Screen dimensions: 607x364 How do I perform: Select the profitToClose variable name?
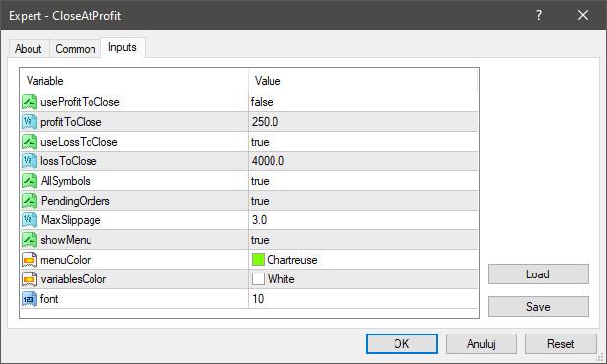tap(71, 122)
